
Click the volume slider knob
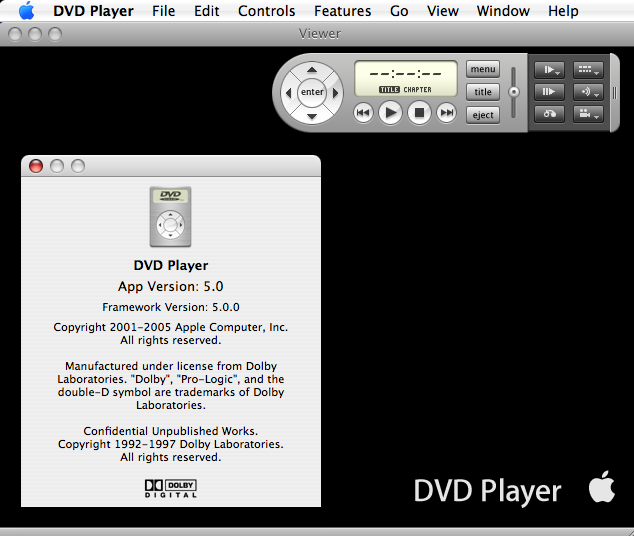514,92
